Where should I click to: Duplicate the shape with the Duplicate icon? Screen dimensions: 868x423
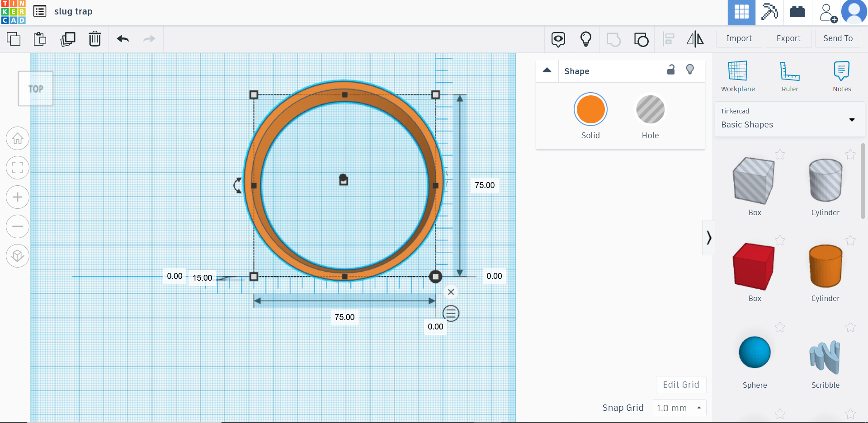pos(68,39)
